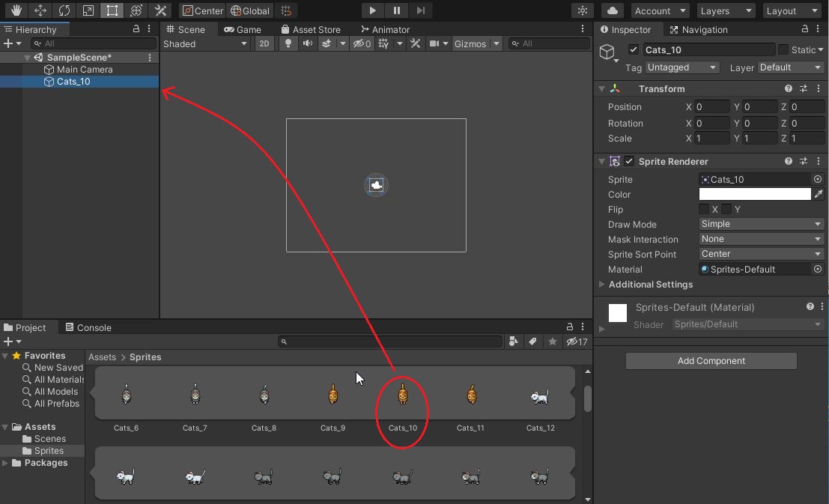Click the Play button
Image resolution: width=829 pixels, height=504 pixels.
tap(372, 10)
